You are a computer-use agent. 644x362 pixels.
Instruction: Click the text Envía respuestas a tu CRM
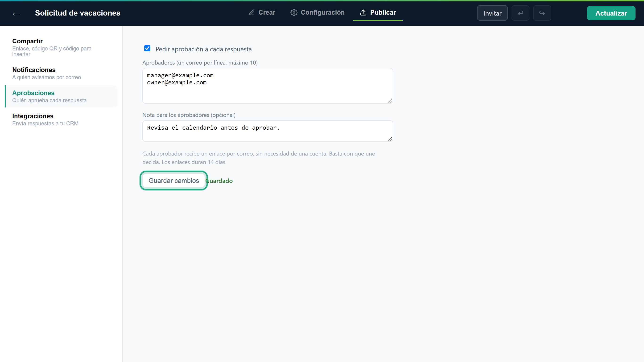click(x=45, y=123)
